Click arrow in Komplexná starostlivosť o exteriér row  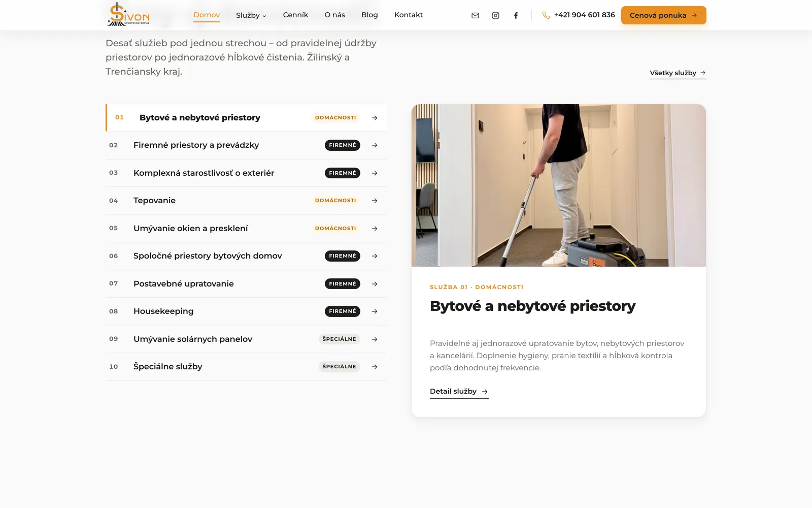tap(375, 173)
